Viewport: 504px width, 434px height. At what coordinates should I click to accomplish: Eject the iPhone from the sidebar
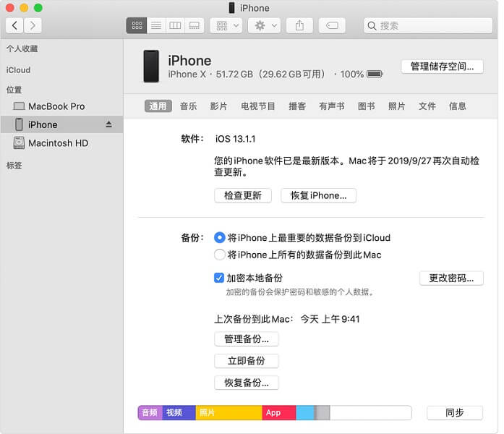pos(109,124)
